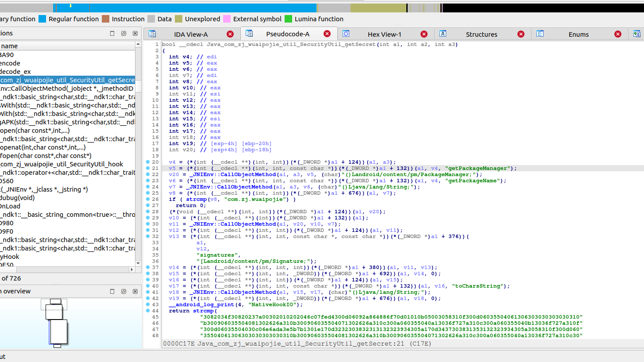Click the blue Regular function legend swatch
The height and width of the screenshot is (362, 644).
coord(42,19)
